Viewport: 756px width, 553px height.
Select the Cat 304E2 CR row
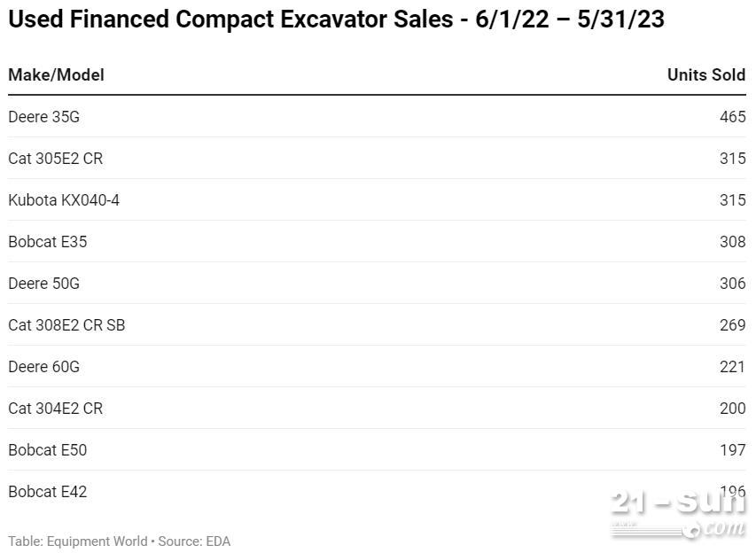point(377,409)
